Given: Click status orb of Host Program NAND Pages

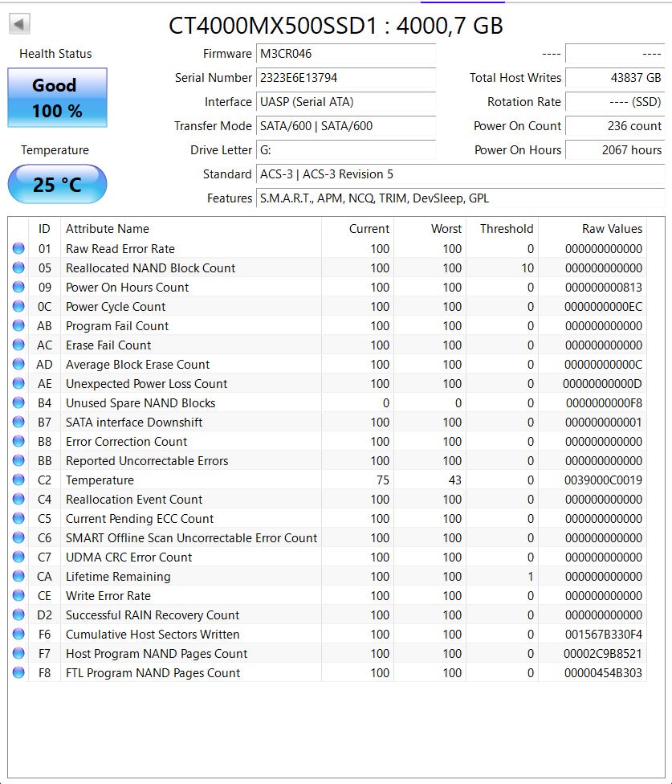Looking at the screenshot, I should [18, 653].
